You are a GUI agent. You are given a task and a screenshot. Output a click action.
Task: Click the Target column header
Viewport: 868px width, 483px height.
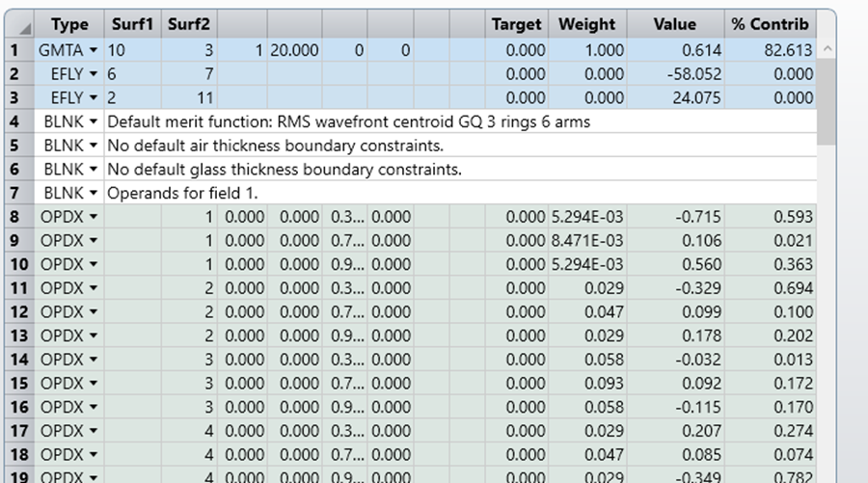pos(517,25)
